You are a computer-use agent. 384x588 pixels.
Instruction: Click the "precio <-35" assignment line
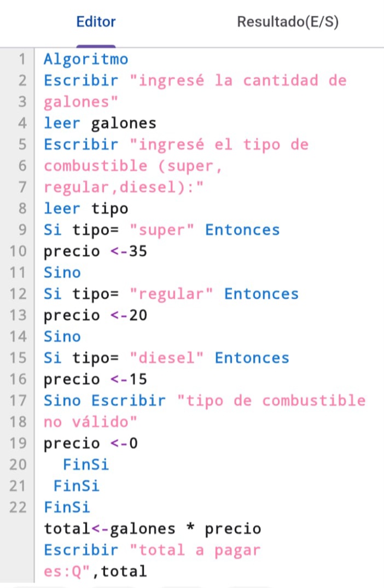coord(95,252)
